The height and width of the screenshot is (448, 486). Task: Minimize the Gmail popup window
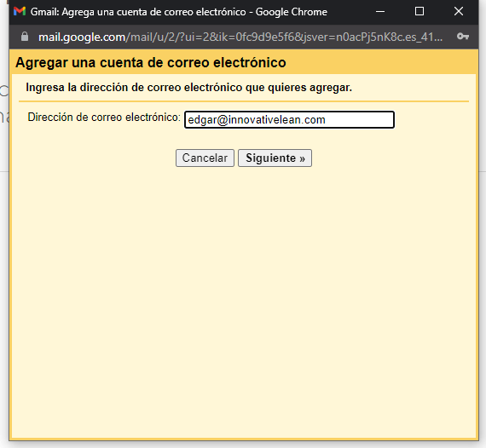380,11
